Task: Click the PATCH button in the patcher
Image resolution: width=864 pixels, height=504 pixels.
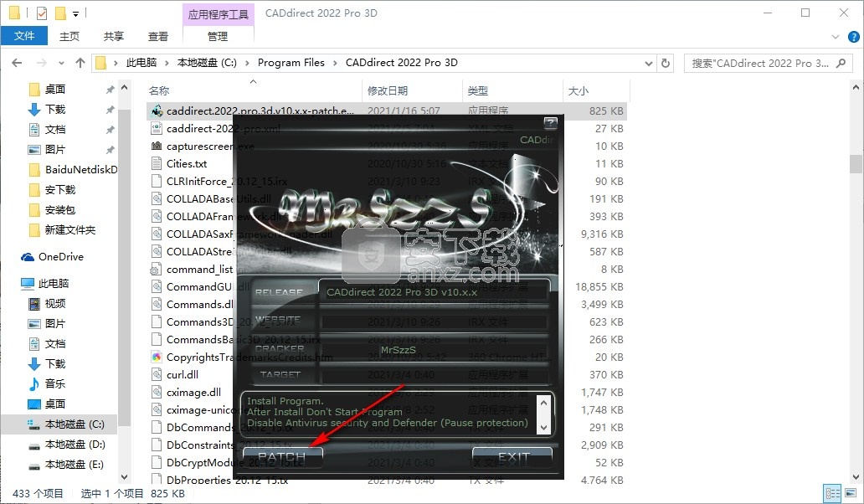Action: [282, 457]
